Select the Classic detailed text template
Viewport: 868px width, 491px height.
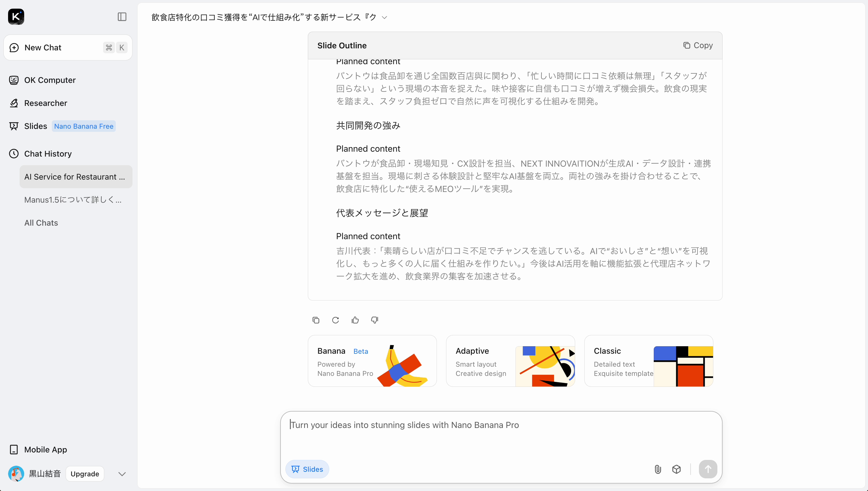[648, 361]
